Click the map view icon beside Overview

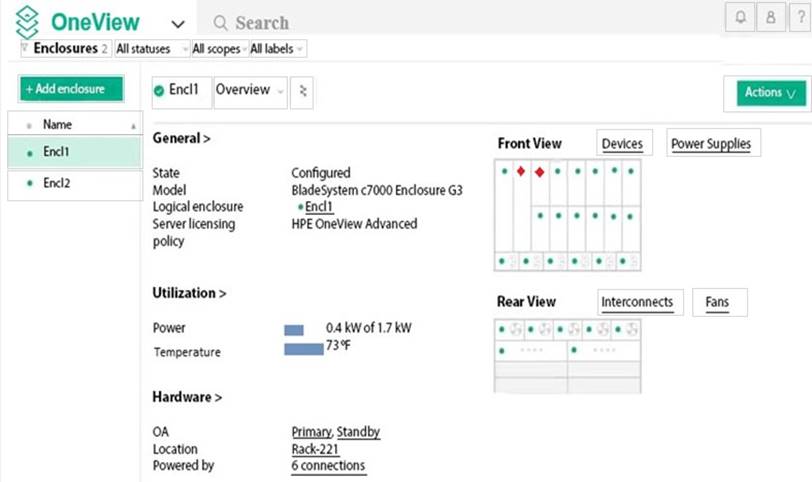304,91
